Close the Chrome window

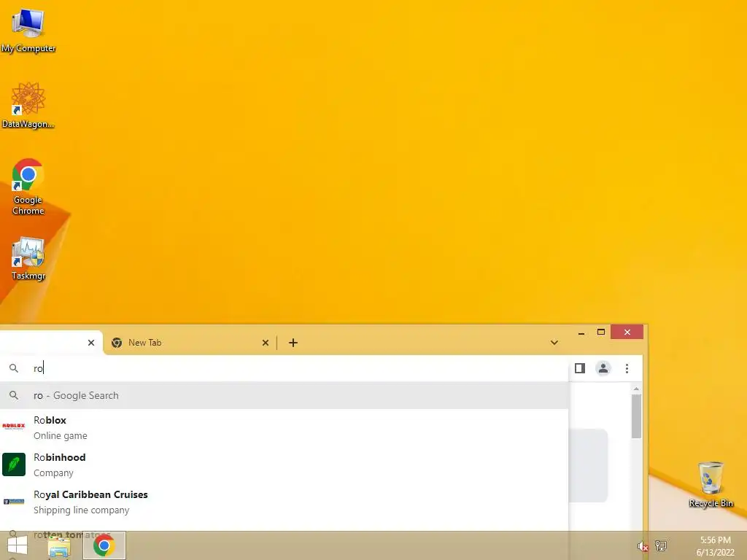coord(627,332)
